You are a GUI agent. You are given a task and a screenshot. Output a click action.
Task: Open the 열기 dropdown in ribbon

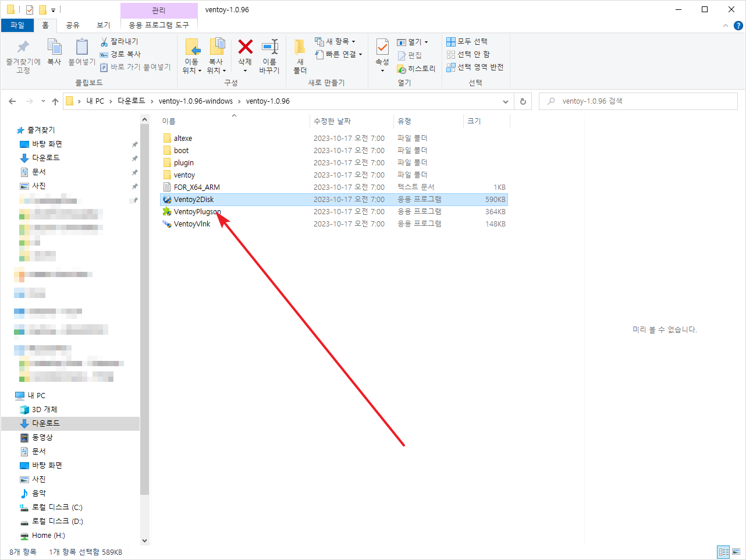(413, 42)
